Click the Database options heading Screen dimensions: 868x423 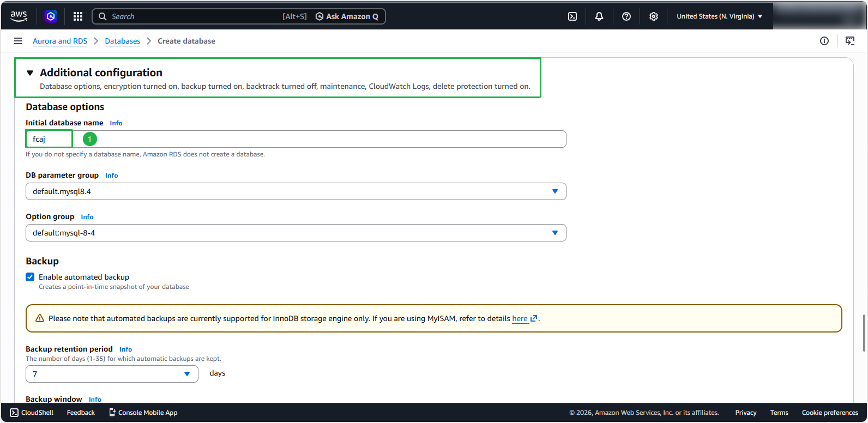65,107
